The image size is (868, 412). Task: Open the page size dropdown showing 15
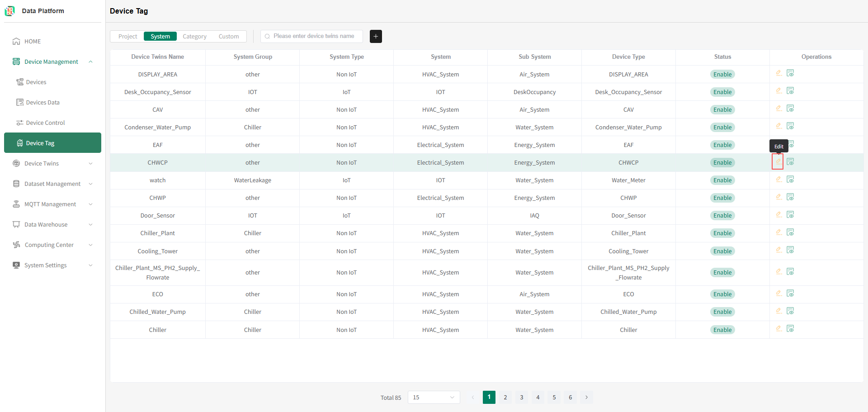[434, 398]
